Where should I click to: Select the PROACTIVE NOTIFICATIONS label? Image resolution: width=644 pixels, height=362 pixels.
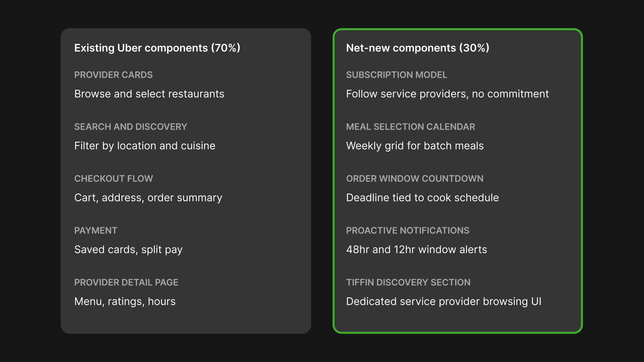click(x=408, y=231)
